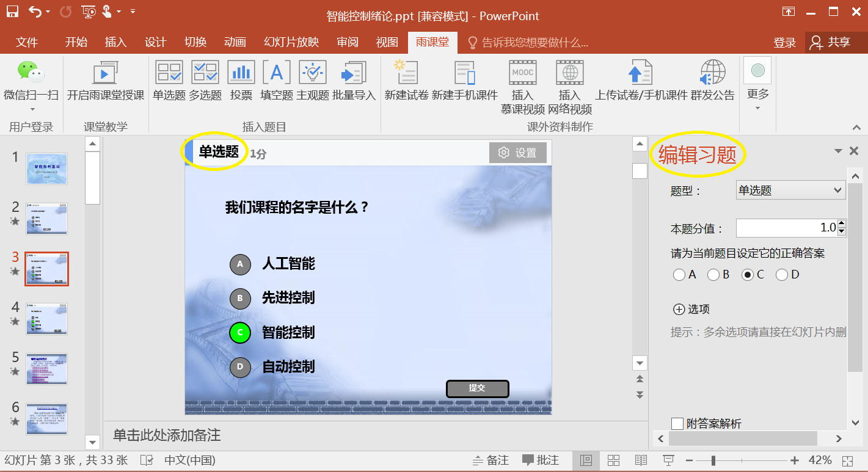This screenshot has height=472, width=868.
Task: Open ribbon display options in title bar
Action: coord(789,12)
